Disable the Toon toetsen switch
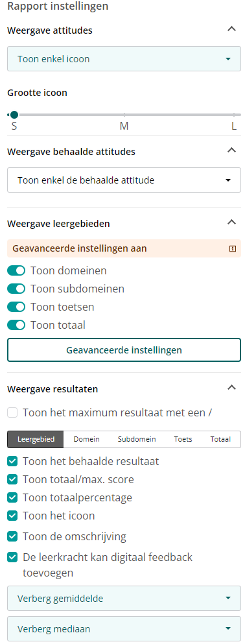The image size is (245, 644). (x=16, y=307)
